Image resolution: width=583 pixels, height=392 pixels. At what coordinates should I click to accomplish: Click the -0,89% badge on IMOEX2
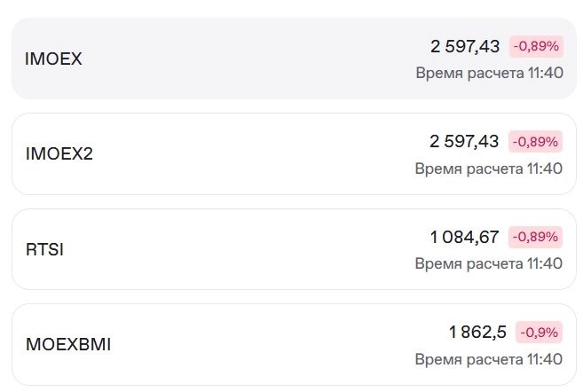pos(535,142)
